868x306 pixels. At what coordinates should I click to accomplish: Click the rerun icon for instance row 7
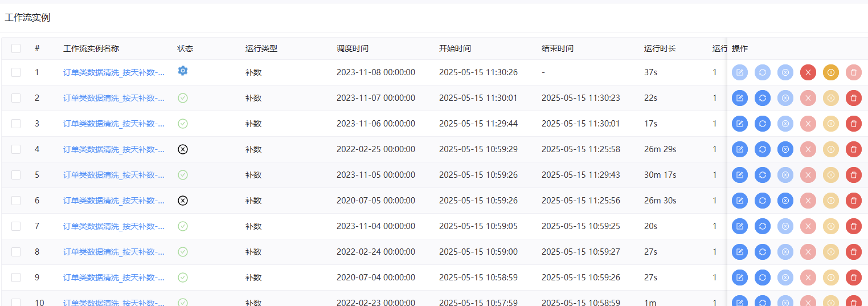point(762,226)
